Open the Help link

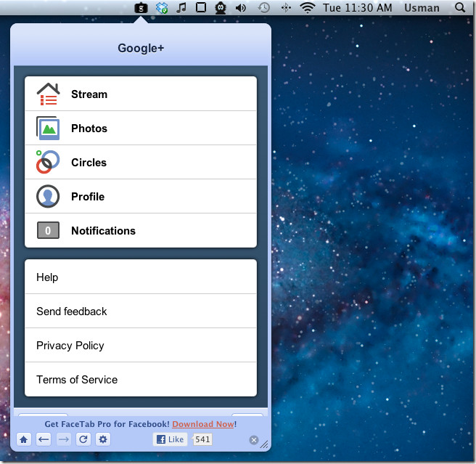141,277
